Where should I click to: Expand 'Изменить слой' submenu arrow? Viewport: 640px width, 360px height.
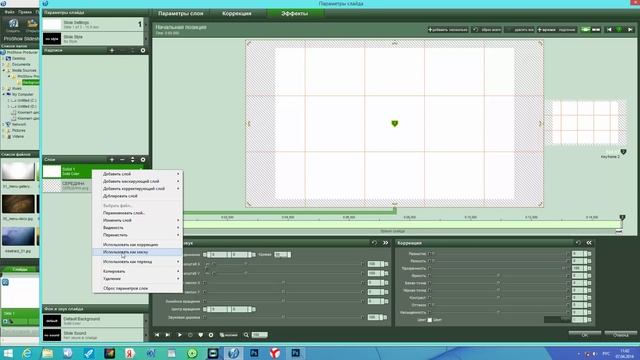pyautogui.click(x=178, y=220)
